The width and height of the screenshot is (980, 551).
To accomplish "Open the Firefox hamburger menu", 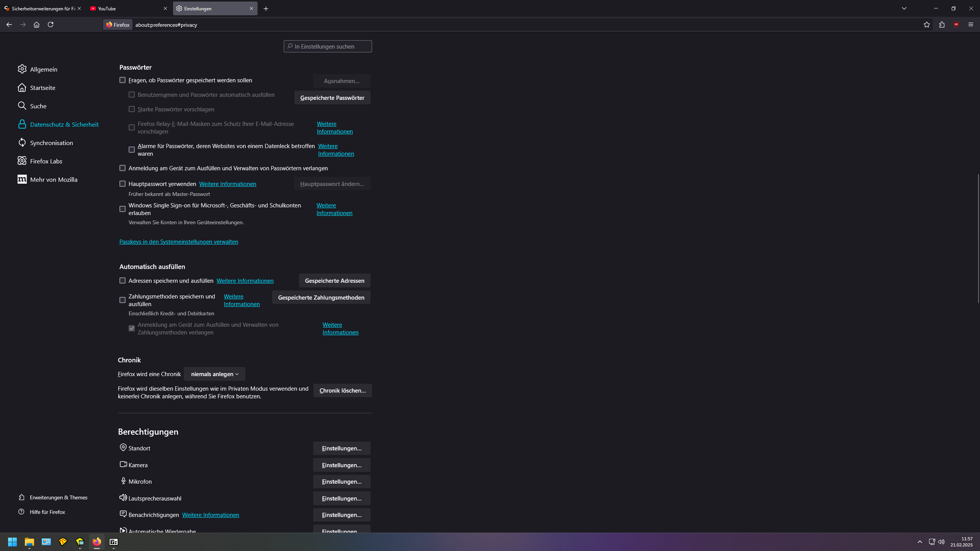I will click(971, 24).
